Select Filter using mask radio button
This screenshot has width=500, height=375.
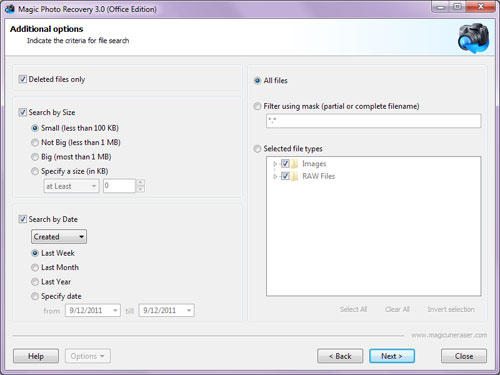(257, 106)
